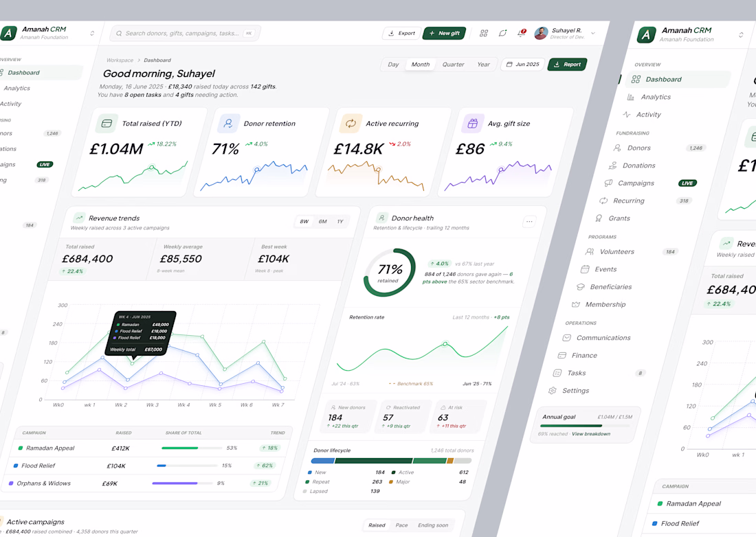Select the Month period tab
This screenshot has height=537, width=756.
click(421, 65)
